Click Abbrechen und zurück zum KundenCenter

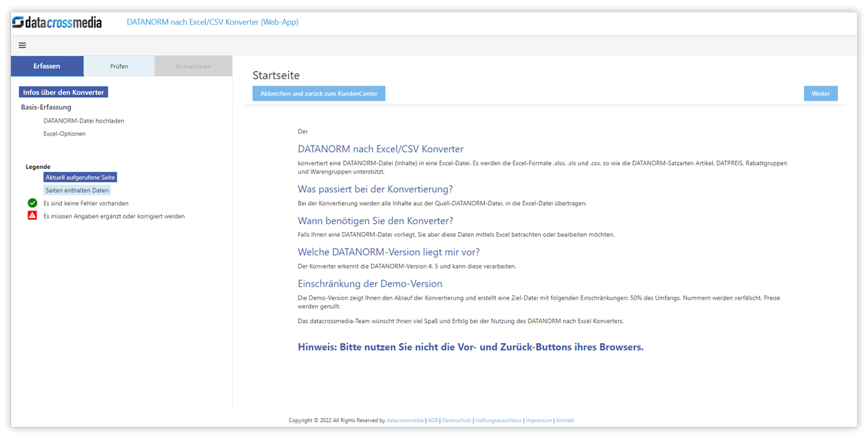pyautogui.click(x=319, y=93)
